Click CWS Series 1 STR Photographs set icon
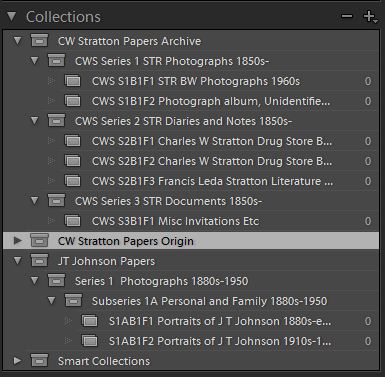Image resolution: width=385 pixels, height=377 pixels. 57,61
